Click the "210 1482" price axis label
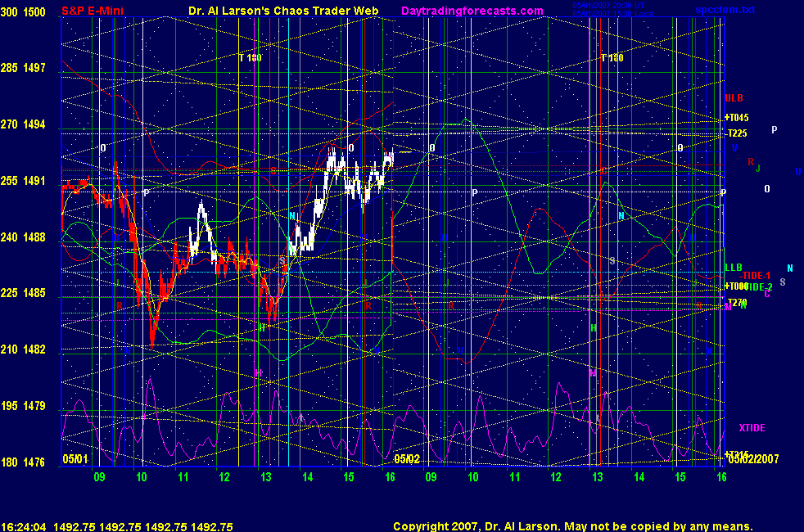This screenshot has width=804, height=532. pos(23,349)
